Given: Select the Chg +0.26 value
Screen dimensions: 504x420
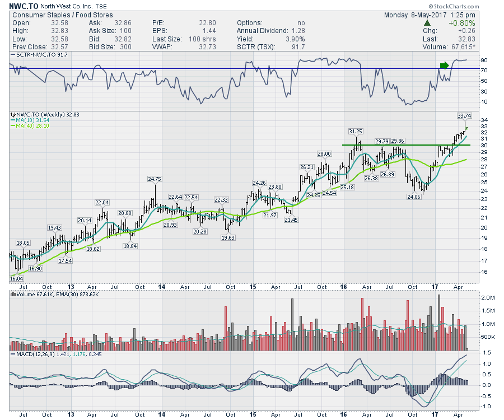Looking at the screenshot, I should pos(466,31).
